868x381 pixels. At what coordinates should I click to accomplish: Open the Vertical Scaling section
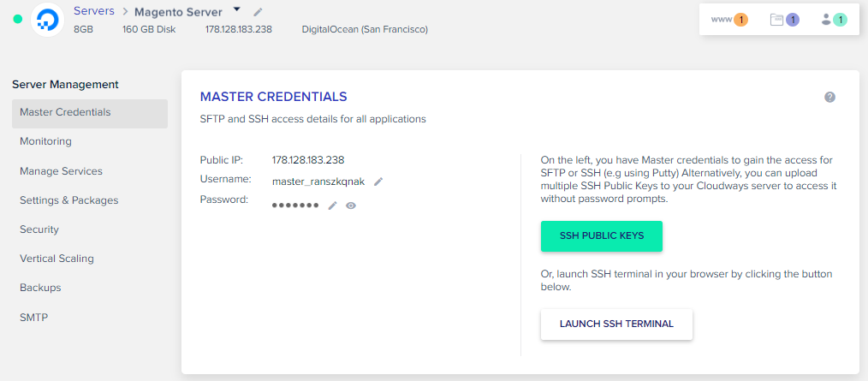tap(56, 259)
